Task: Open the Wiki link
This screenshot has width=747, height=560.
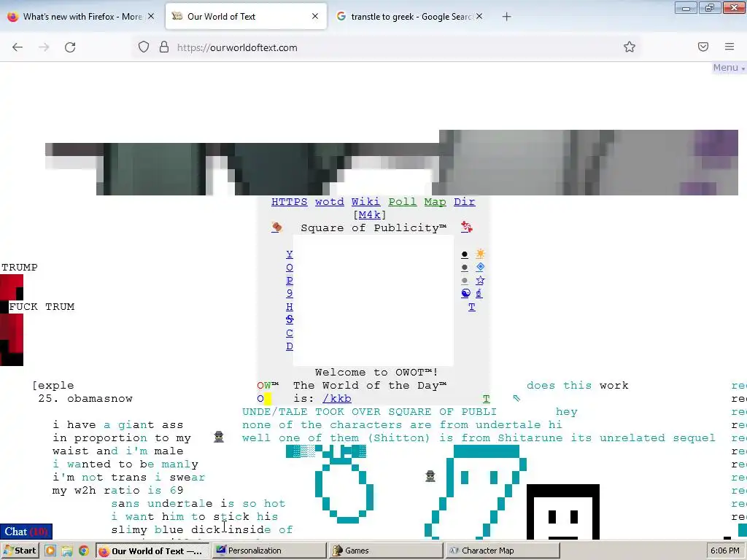Action: click(x=366, y=202)
